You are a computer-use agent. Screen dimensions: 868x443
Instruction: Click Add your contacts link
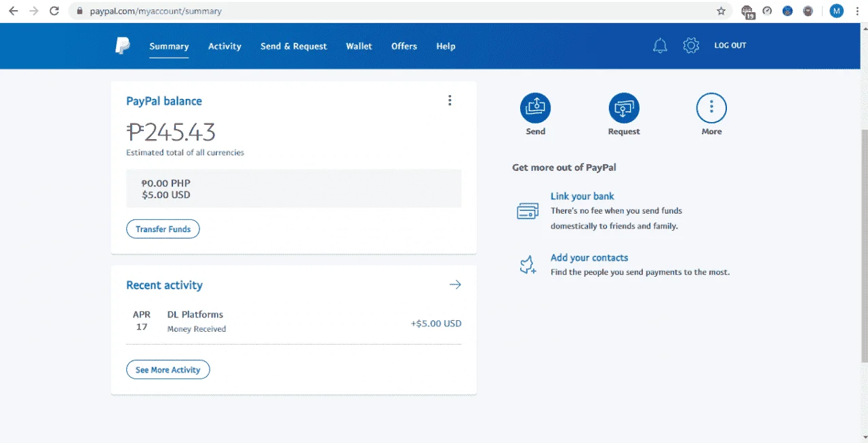pos(589,258)
